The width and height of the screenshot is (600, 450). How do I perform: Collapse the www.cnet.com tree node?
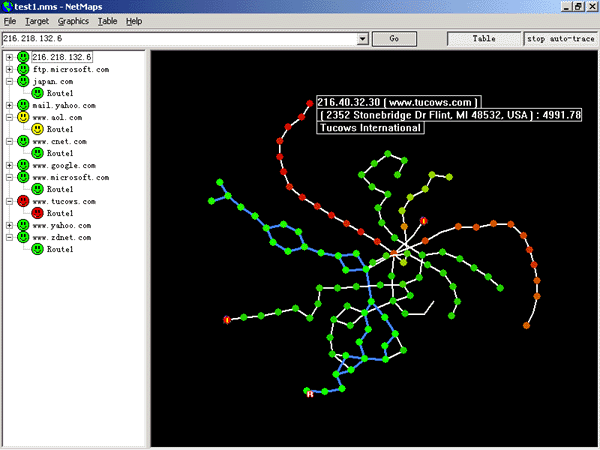9,141
